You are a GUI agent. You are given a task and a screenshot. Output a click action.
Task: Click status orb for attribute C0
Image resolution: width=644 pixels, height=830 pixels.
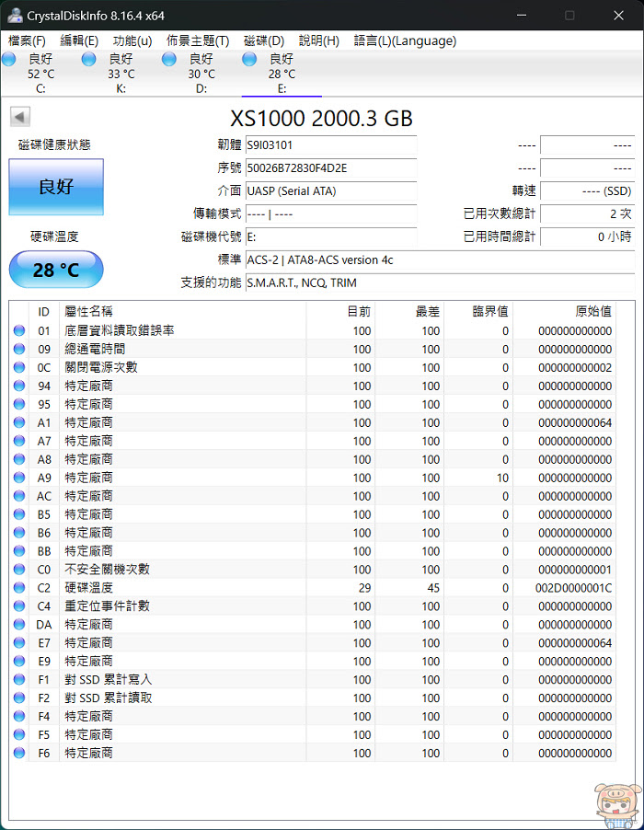click(x=19, y=569)
